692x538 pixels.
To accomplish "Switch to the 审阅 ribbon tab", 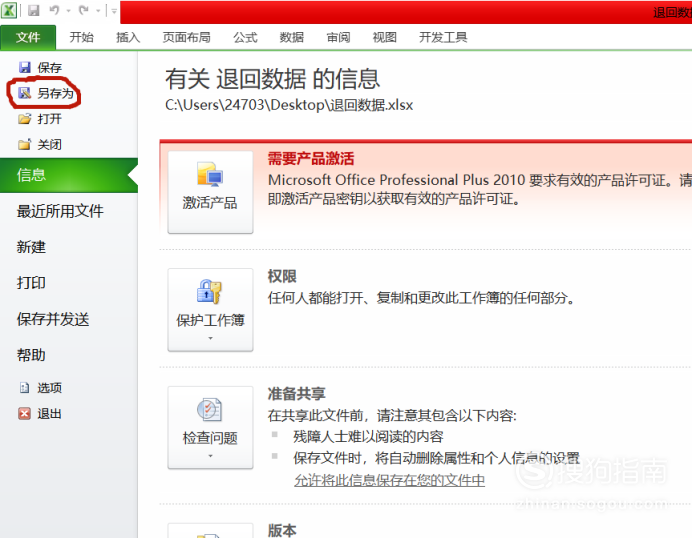I will [338, 38].
